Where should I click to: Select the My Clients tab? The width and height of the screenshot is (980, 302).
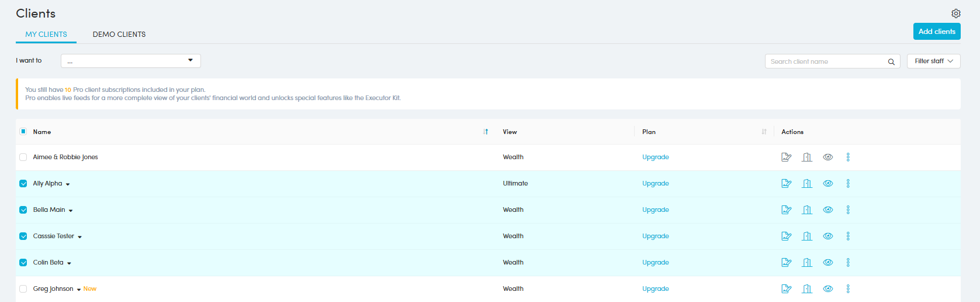click(46, 35)
